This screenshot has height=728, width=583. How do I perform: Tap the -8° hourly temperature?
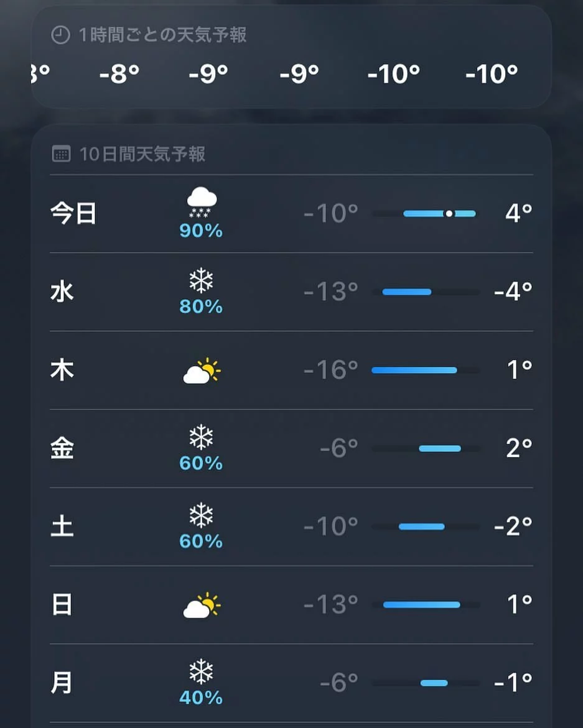[x=119, y=75]
